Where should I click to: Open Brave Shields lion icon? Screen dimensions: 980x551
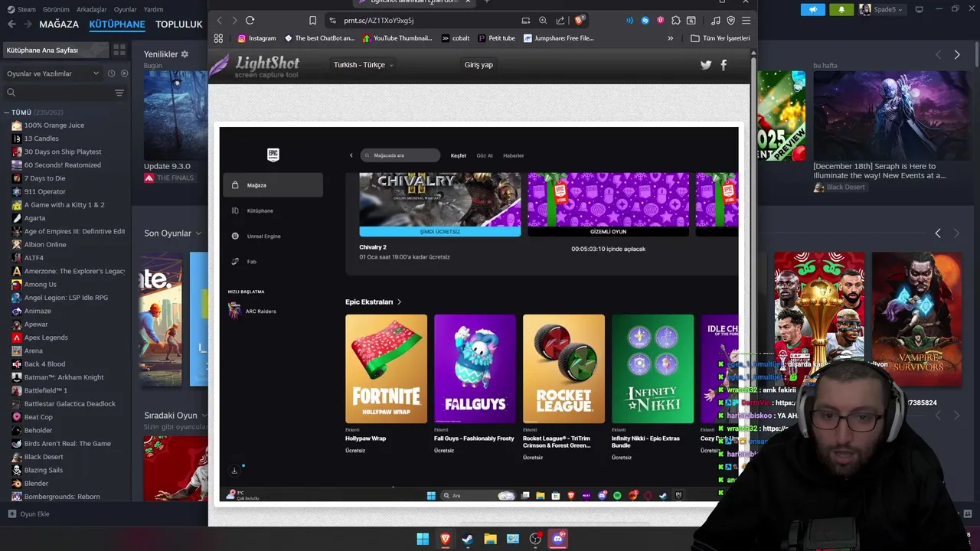(x=580, y=21)
